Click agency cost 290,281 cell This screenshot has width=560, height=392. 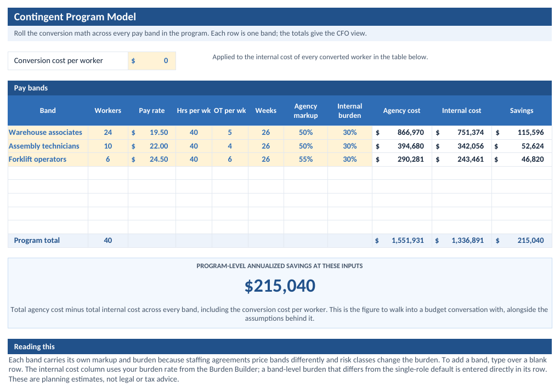point(402,159)
